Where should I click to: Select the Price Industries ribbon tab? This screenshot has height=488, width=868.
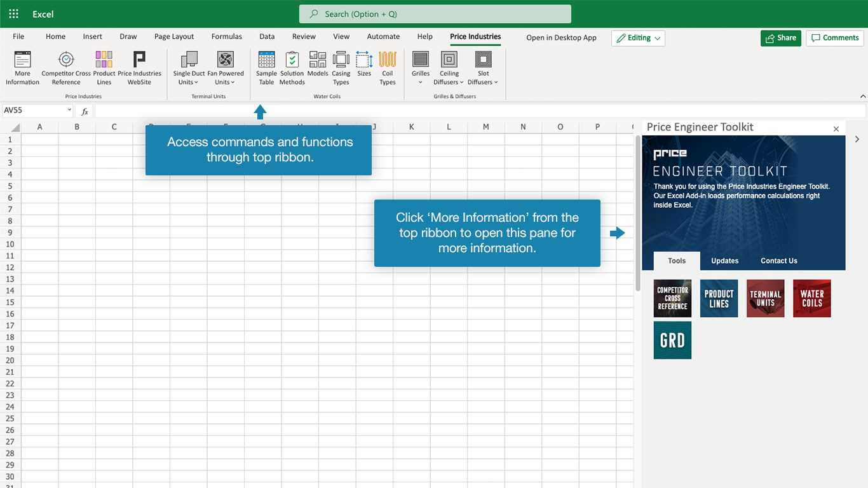[x=475, y=37]
